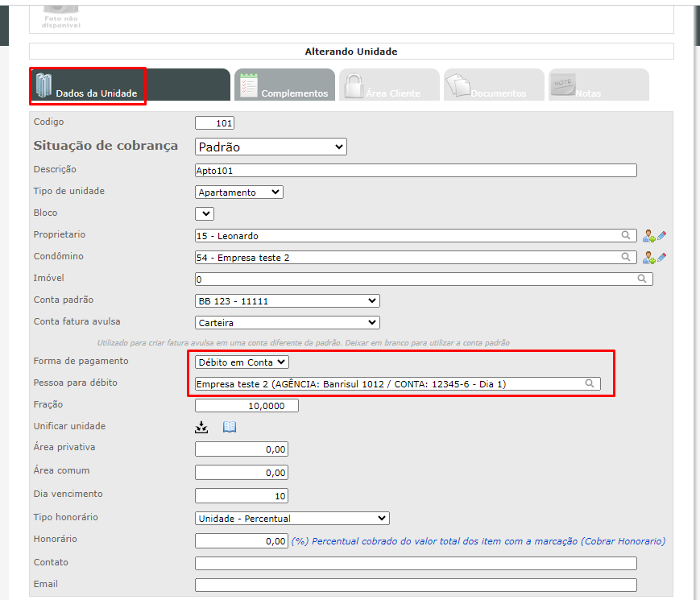Click the Pessoa para débito field
Image resolution: width=700 pixels, height=600 pixels.
coord(398,384)
